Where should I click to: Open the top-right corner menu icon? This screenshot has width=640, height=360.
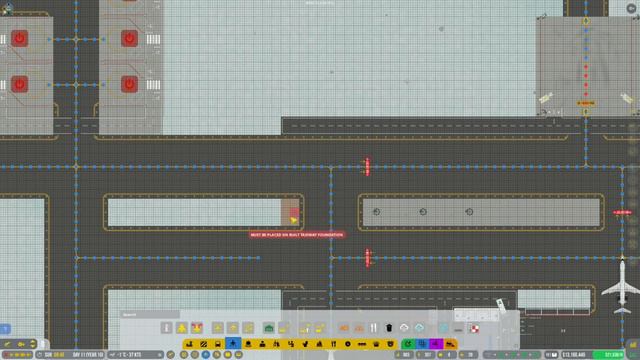tap(631, 8)
